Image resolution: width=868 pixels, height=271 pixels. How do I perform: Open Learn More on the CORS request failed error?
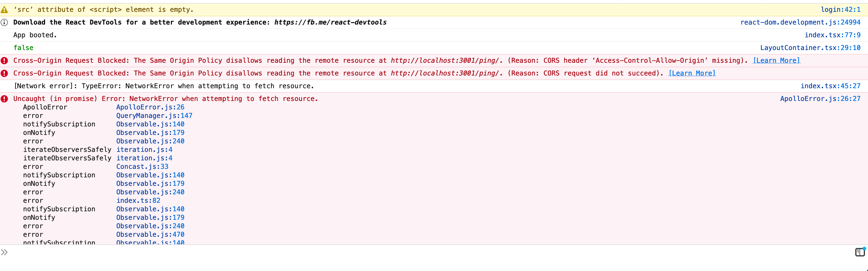click(x=692, y=73)
